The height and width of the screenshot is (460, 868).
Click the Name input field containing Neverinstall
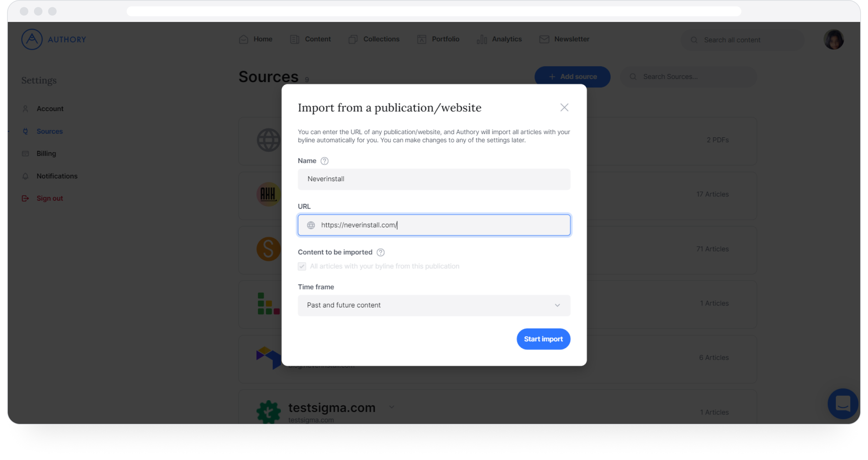click(434, 179)
